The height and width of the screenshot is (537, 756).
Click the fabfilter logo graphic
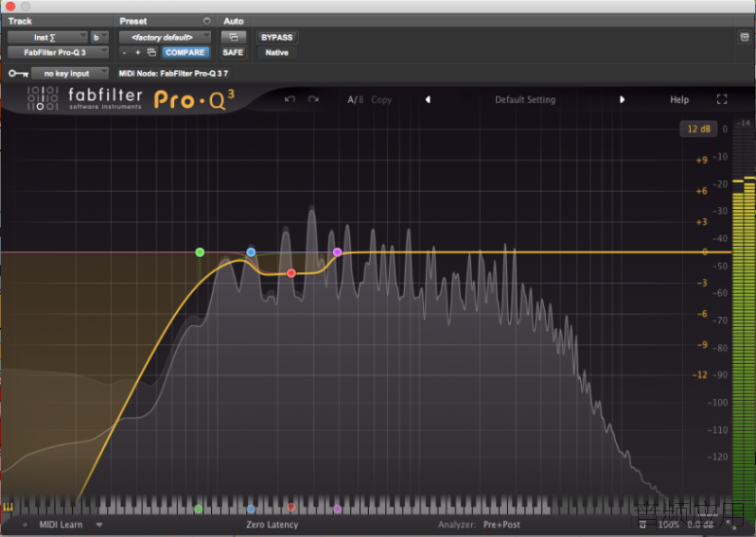point(43,98)
